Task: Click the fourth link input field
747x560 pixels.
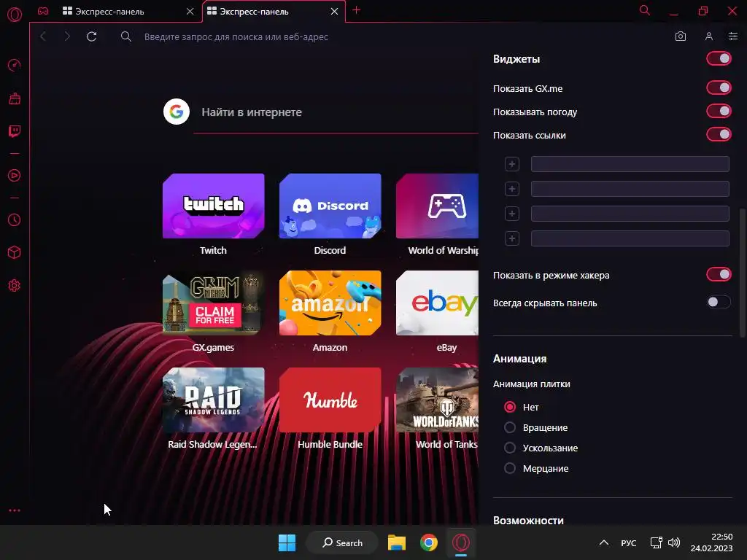Action: pos(630,238)
